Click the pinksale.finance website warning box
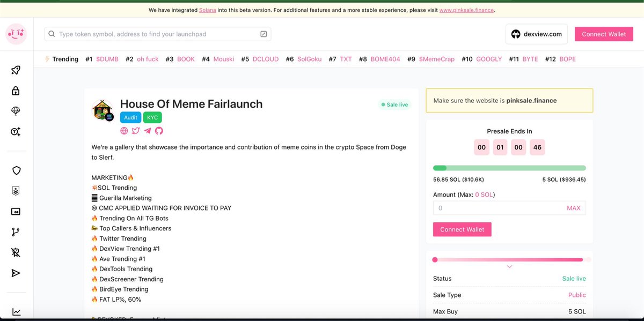 [x=509, y=100]
